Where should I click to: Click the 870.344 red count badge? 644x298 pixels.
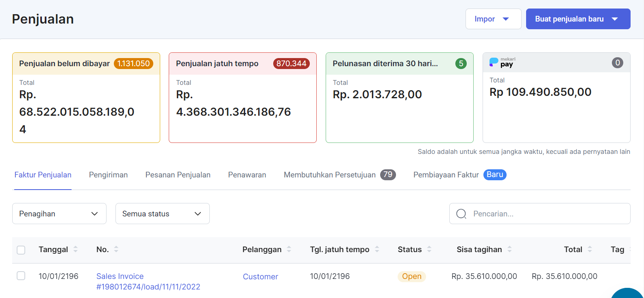point(291,63)
